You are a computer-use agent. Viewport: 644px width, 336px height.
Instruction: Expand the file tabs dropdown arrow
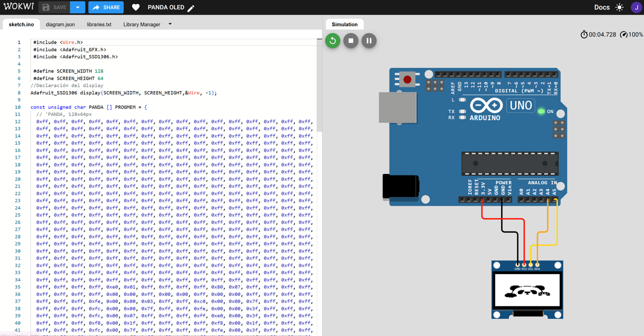coord(170,24)
